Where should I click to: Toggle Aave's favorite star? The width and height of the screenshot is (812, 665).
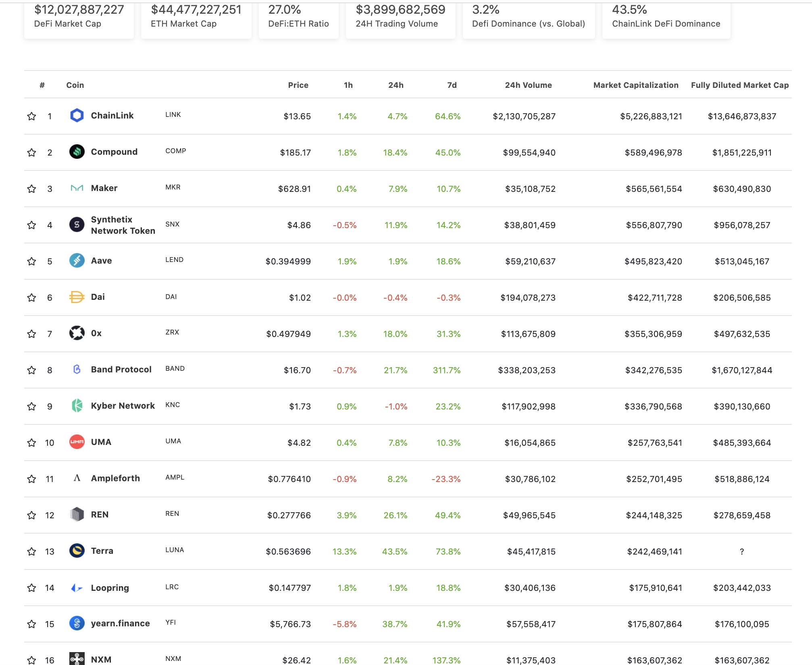click(31, 262)
